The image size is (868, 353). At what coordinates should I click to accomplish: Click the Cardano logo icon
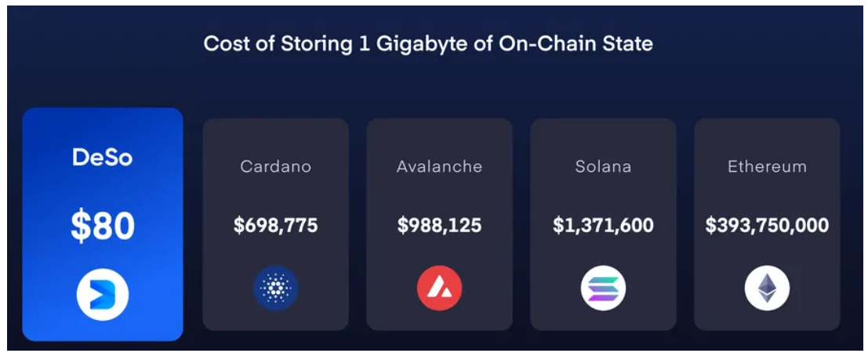pyautogui.click(x=275, y=289)
